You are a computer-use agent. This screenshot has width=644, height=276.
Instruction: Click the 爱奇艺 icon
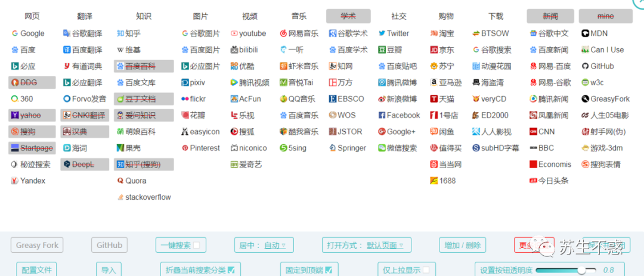coord(234,165)
